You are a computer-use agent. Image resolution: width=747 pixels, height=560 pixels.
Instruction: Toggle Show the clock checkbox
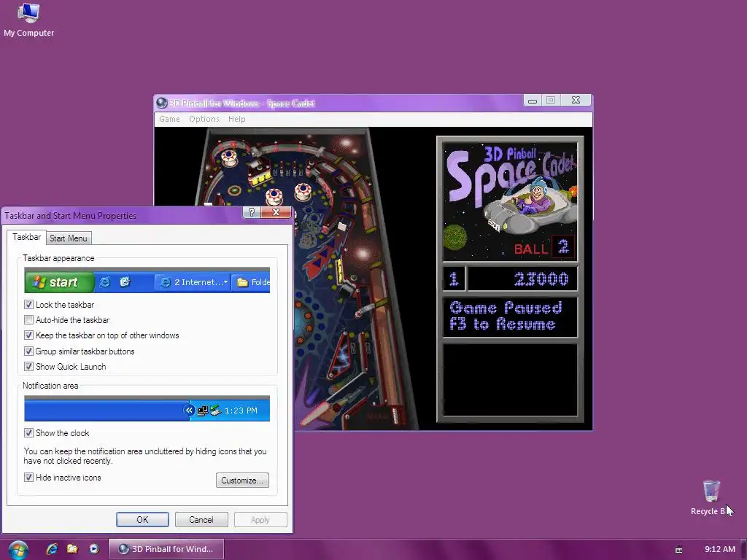(28, 433)
